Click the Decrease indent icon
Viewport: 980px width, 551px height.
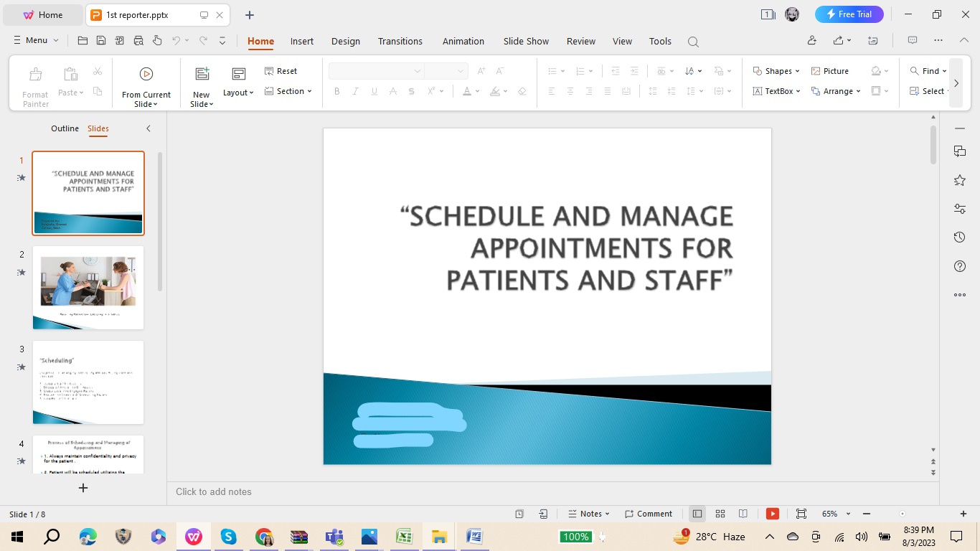[616, 71]
